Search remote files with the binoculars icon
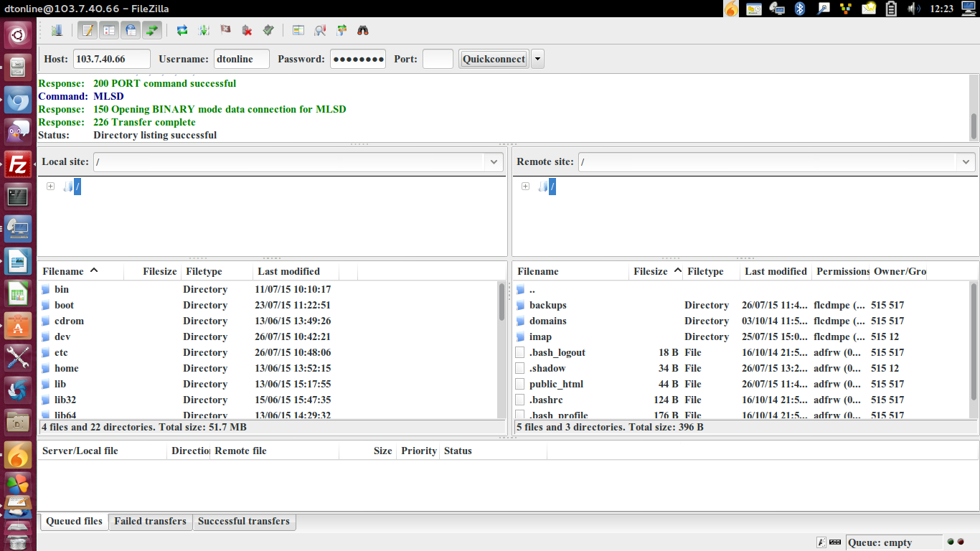The image size is (980, 551). point(363,30)
